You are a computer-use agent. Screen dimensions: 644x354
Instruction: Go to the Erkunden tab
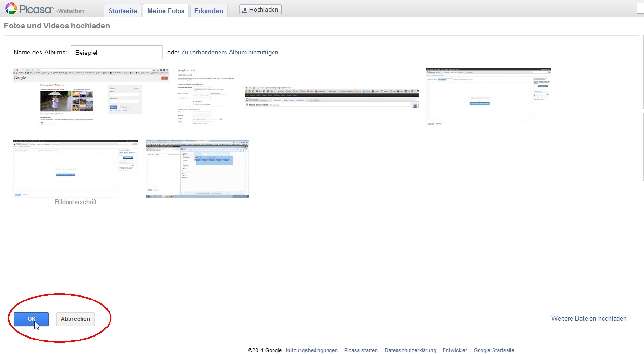tap(208, 11)
